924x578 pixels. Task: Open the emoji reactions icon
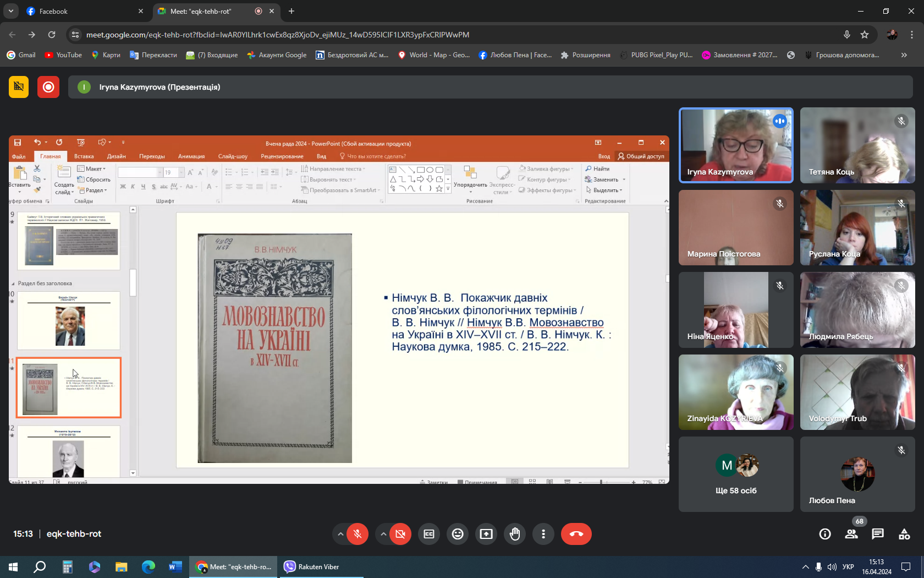click(x=458, y=534)
